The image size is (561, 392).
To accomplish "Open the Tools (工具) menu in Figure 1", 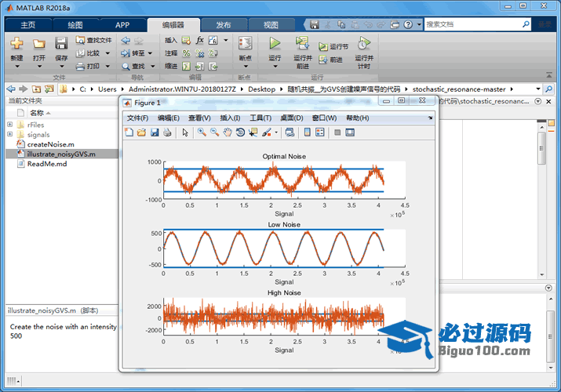I will tap(260, 118).
